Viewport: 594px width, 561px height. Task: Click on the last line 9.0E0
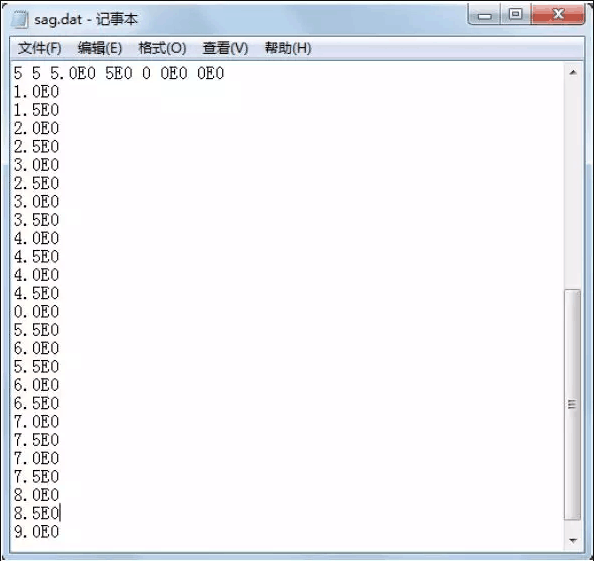pos(36,532)
